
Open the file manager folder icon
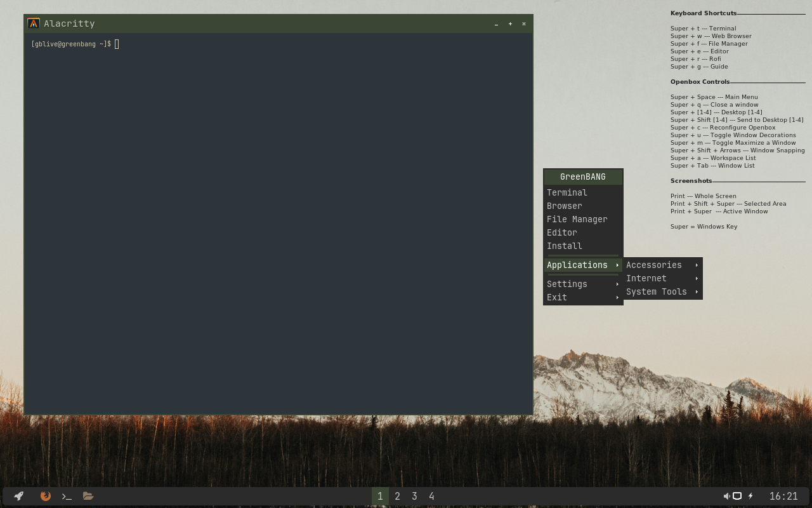[x=88, y=496]
